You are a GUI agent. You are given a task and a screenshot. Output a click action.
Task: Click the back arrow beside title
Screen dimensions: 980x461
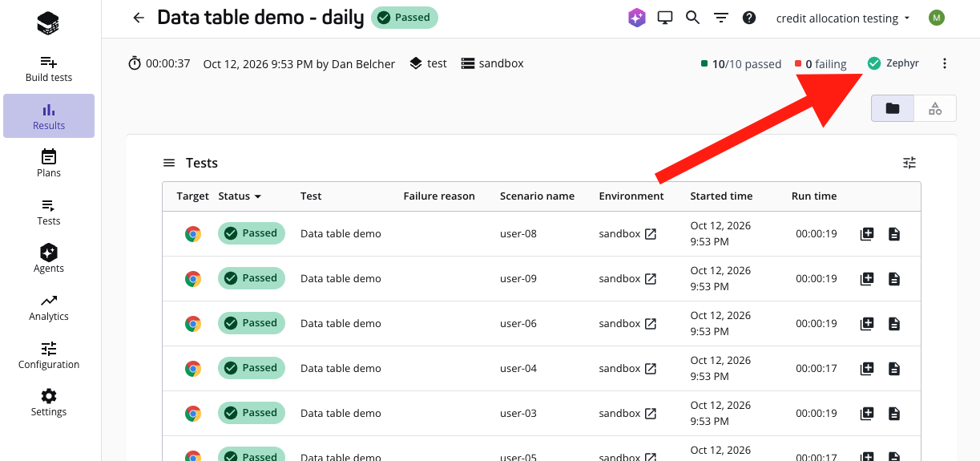(139, 18)
